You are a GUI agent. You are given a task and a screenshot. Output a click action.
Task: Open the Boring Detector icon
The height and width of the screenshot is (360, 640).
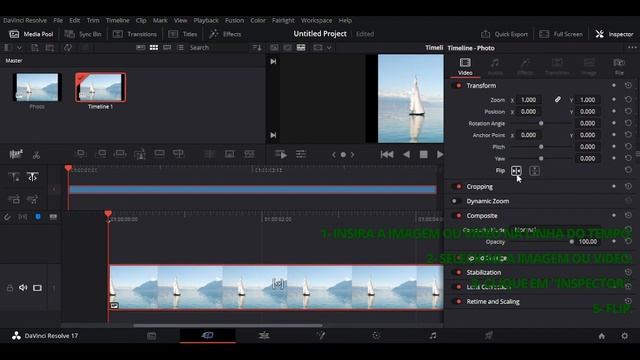[16, 154]
